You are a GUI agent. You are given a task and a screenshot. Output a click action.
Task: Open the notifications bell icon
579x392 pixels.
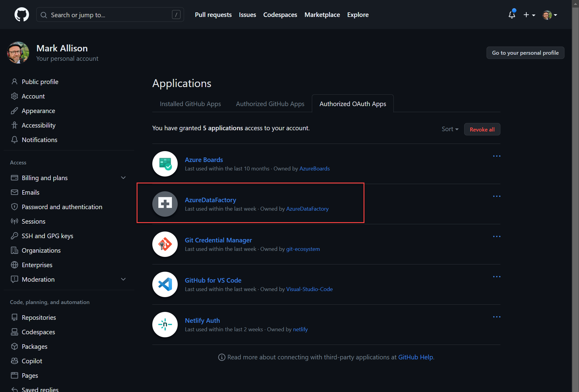[512, 15]
